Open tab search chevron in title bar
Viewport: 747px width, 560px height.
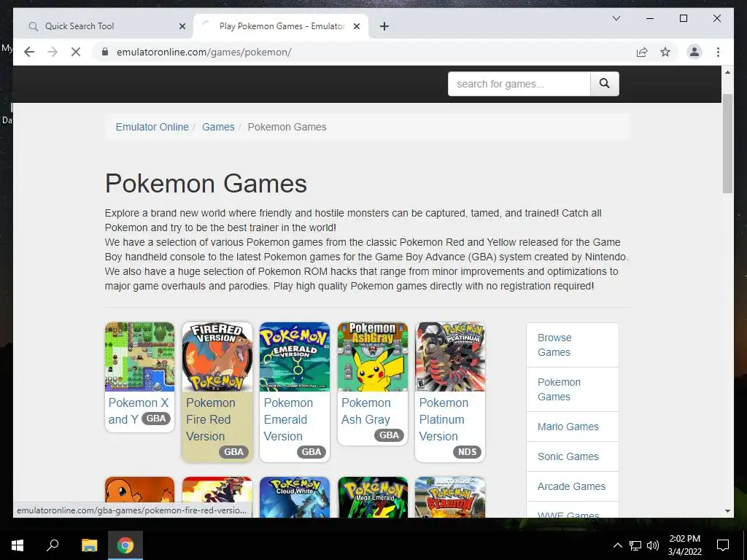coord(616,18)
